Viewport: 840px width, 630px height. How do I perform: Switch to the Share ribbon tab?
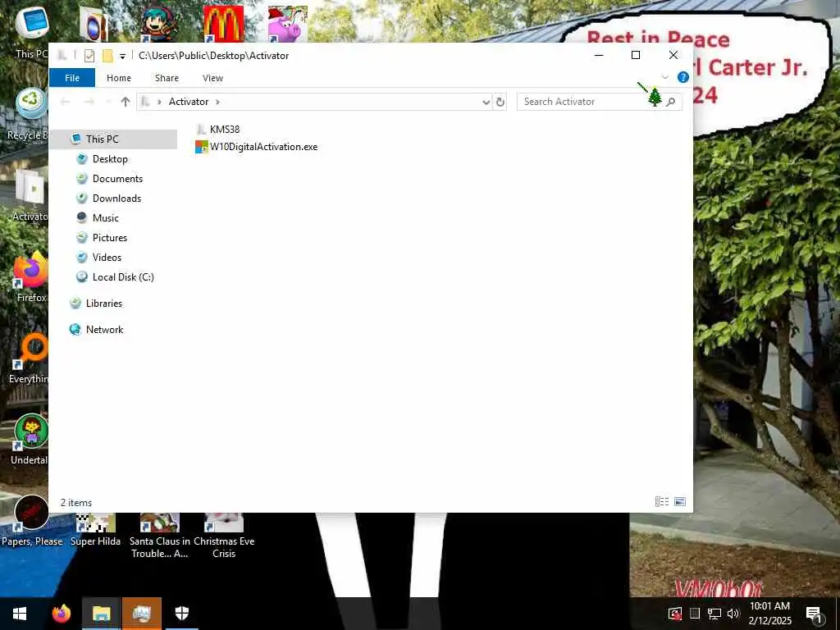pyautogui.click(x=167, y=78)
